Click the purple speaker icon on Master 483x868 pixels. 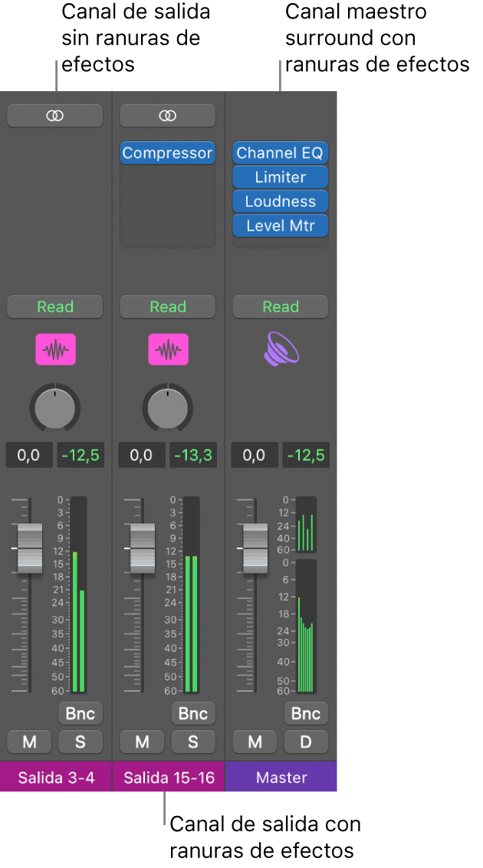click(281, 350)
